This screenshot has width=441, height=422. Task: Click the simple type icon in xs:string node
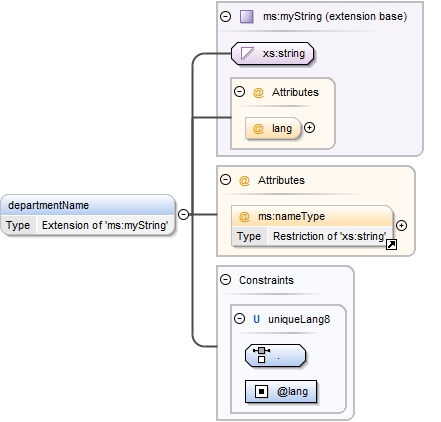[247, 53]
